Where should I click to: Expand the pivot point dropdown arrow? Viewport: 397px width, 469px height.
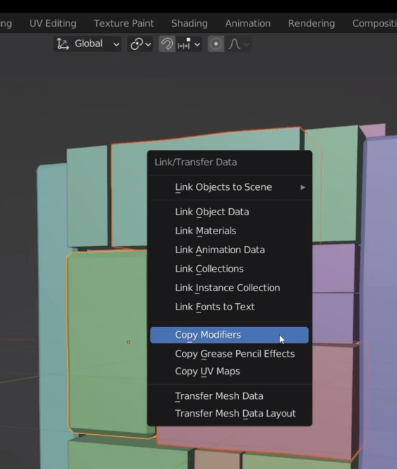click(148, 44)
